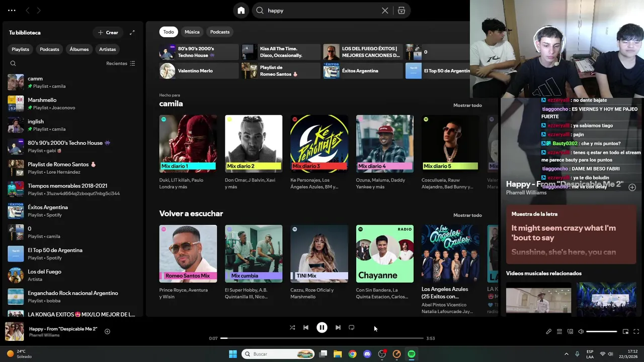Open the Mix diario 1 cover
Image resolution: width=644 pixels, height=362 pixels.
click(188, 144)
